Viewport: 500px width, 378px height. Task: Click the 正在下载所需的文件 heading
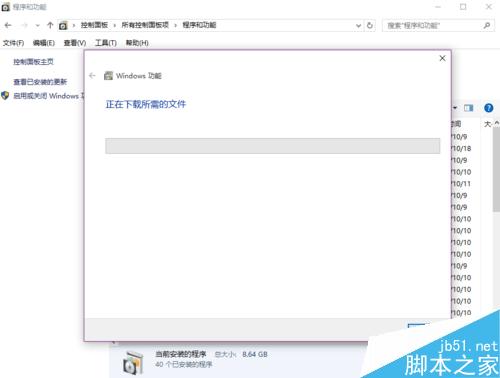pyautogui.click(x=146, y=104)
